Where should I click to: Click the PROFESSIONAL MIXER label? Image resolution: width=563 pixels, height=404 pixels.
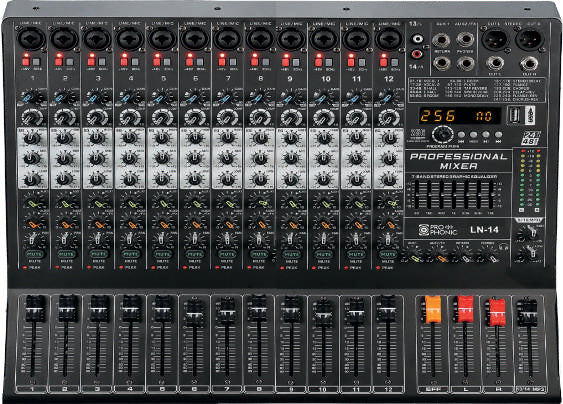(x=459, y=161)
